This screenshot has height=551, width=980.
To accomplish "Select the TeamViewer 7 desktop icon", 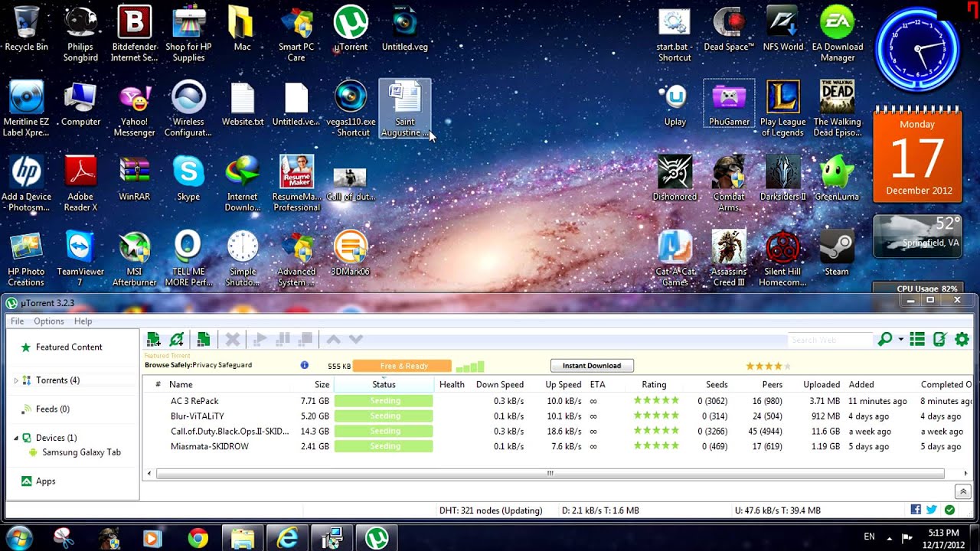I will pyautogui.click(x=80, y=259).
